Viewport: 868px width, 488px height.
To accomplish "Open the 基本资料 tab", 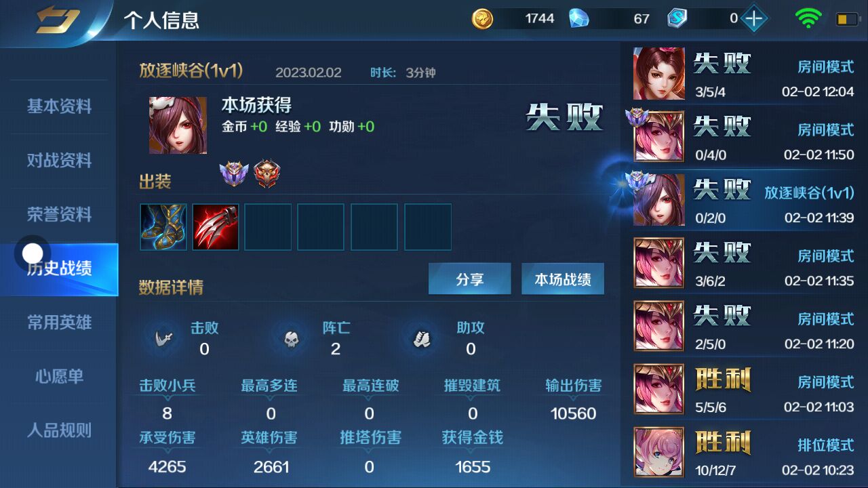I will click(59, 106).
